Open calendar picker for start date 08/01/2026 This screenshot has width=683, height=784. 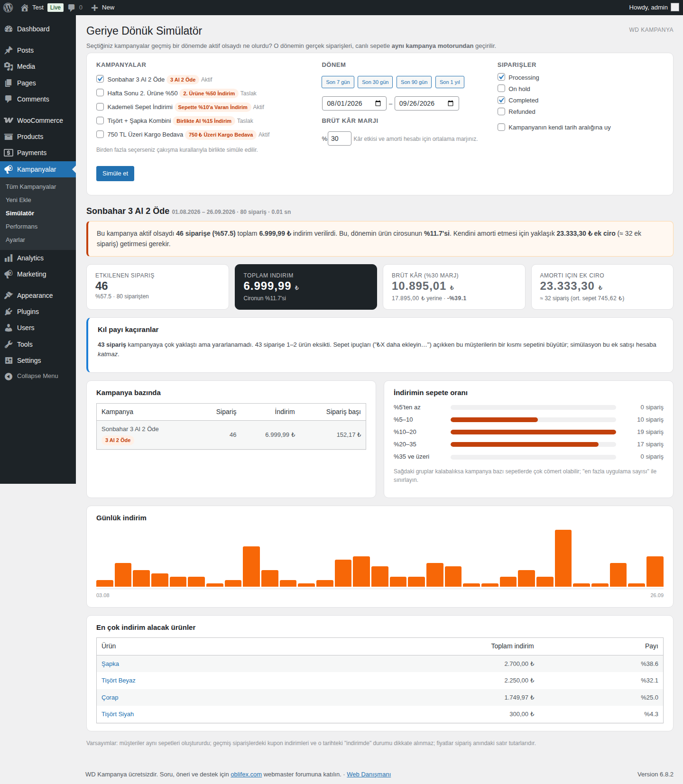[x=378, y=103]
